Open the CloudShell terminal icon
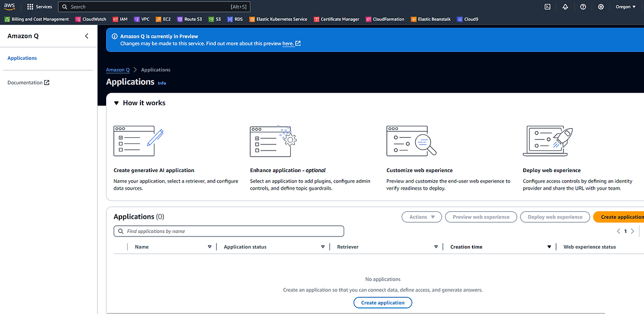The width and height of the screenshot is (644, 314). click(x=547, y=7)
